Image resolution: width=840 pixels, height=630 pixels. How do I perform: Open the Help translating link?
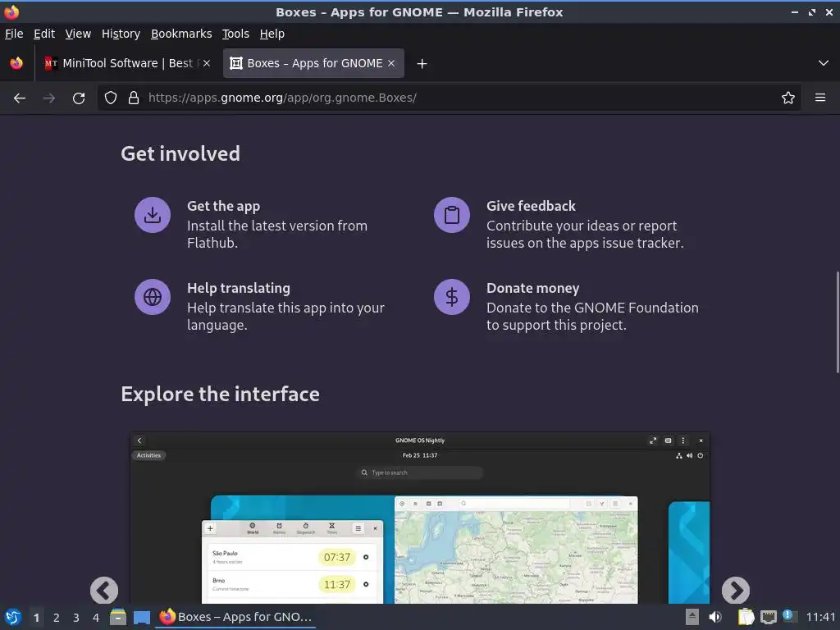point(239,288)
